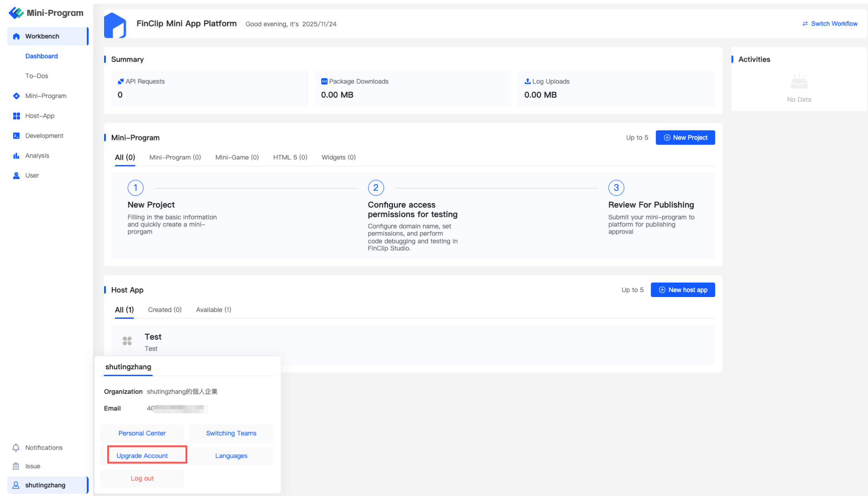Click the Analysis bar chart icon
The height and width of the screenshot is (496, 868).
[x=16, y=156]
